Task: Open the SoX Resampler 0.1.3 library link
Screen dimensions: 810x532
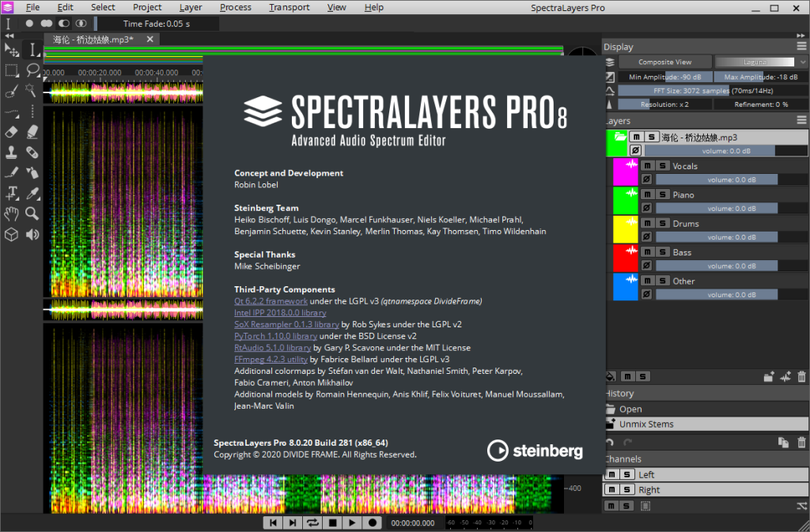Action: tap(286, 324)
